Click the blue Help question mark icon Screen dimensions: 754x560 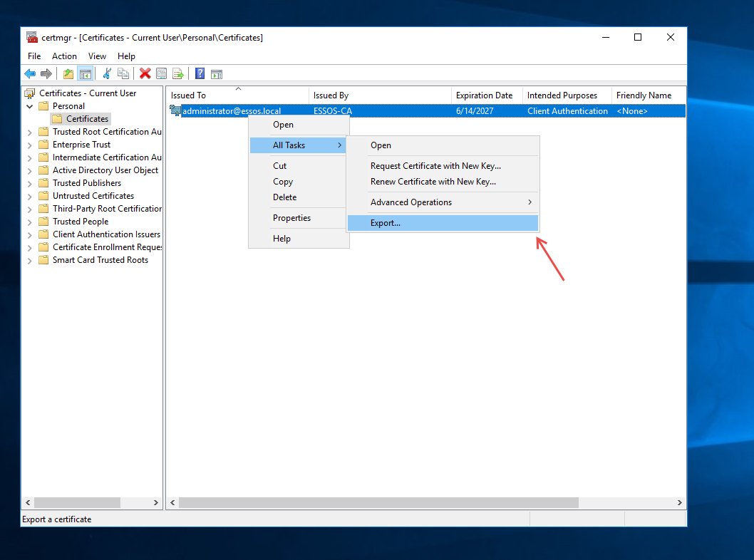pos(200,74)
